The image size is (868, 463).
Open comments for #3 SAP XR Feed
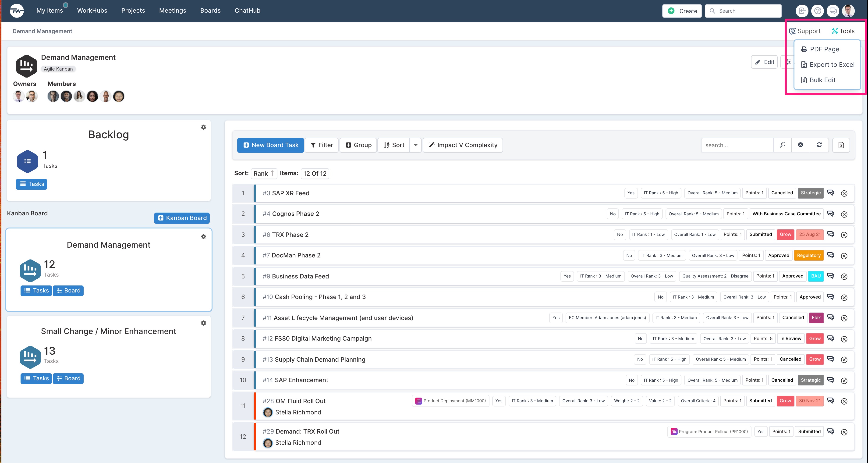(831, 193)
